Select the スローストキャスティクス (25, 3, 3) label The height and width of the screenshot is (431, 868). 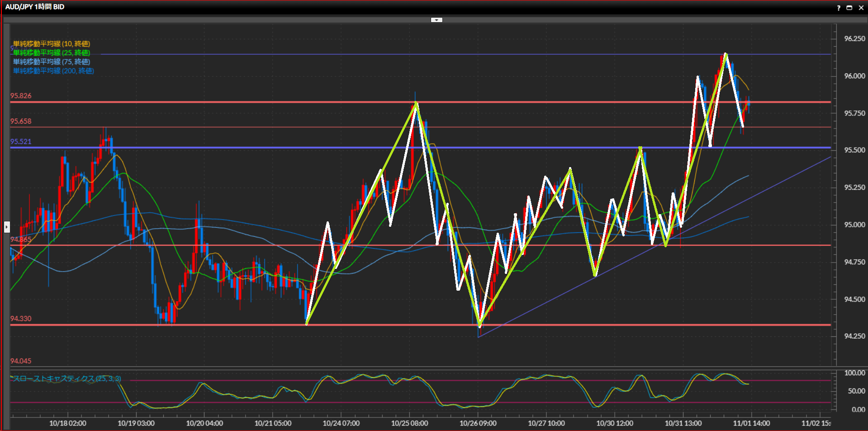(66, 378)
